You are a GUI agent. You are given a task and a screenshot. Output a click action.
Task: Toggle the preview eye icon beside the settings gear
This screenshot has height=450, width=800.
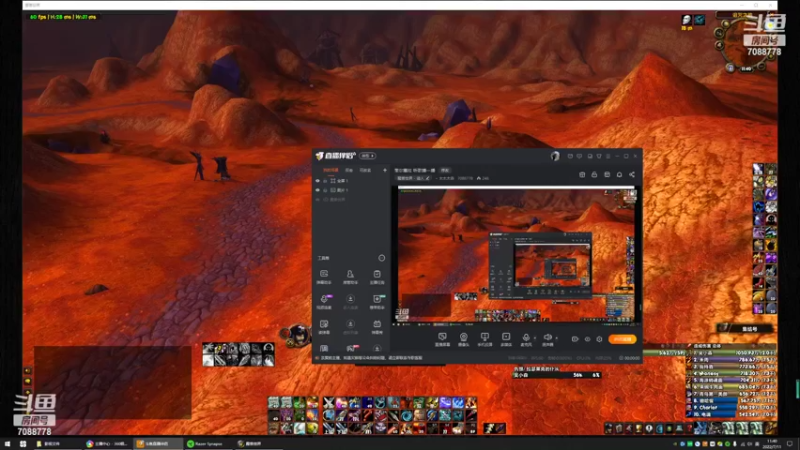tap(587, 339)
